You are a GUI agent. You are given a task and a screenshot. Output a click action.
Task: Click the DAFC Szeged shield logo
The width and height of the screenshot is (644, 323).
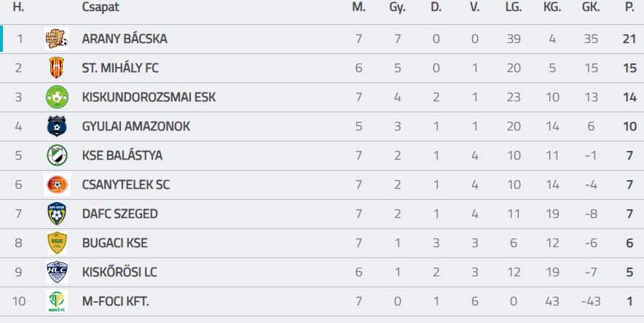click(57, 214)
